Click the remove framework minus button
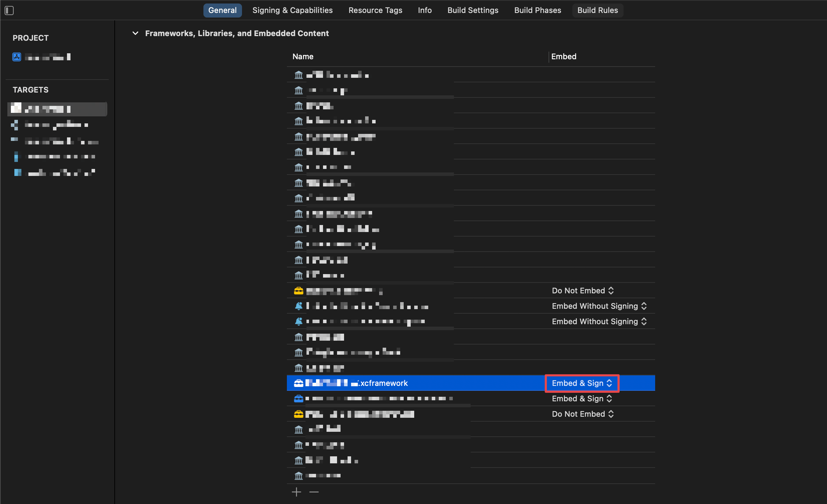827x504 pixels. [314, 492]
